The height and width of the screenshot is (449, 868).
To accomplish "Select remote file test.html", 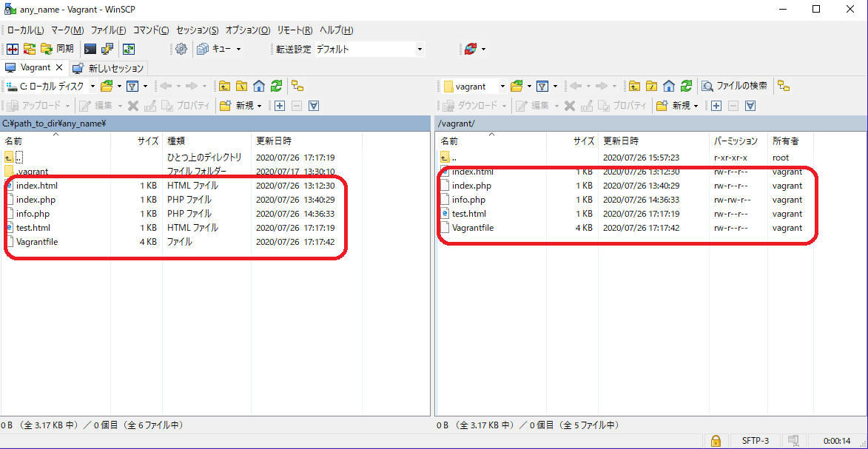I will [469, 214].
